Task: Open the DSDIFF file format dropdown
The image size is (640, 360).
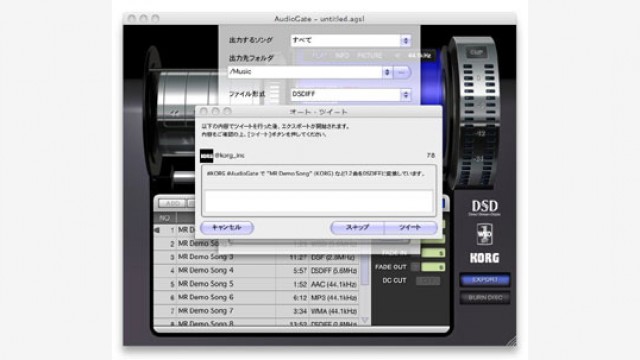Action: 351,94
